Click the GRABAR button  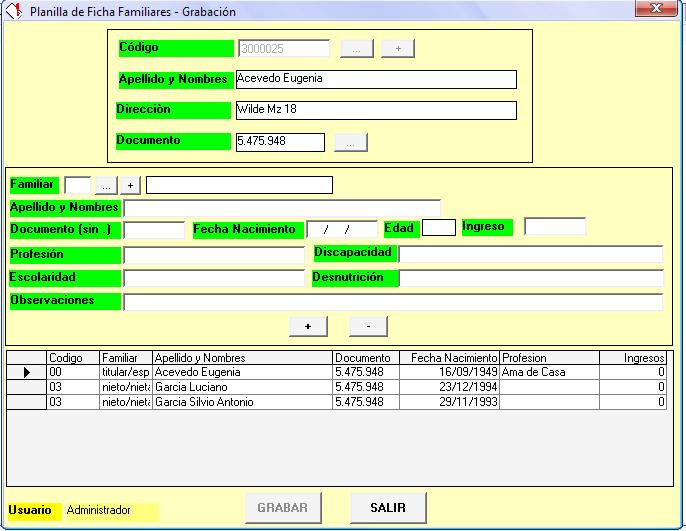[283, 508]
